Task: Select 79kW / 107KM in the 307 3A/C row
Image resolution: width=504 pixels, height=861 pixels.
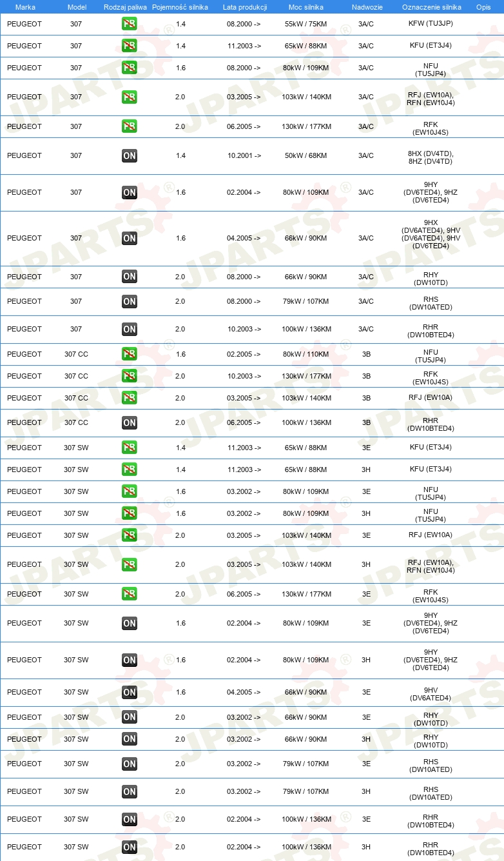Action: coord(306,301)
